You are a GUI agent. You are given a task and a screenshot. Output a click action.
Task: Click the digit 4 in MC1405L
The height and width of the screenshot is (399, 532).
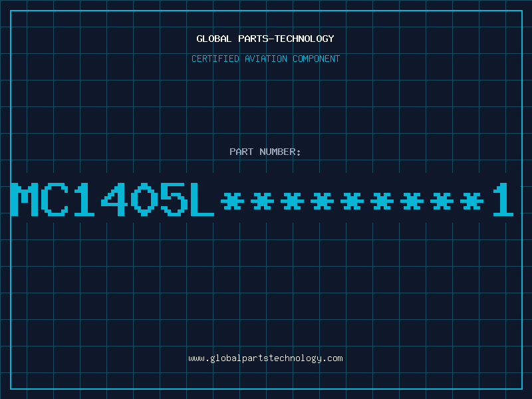[x=114, y=199]
